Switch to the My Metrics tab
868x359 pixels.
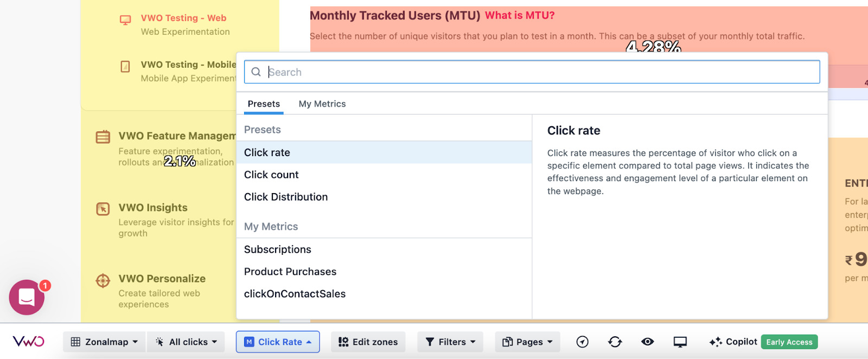(322, 104)
